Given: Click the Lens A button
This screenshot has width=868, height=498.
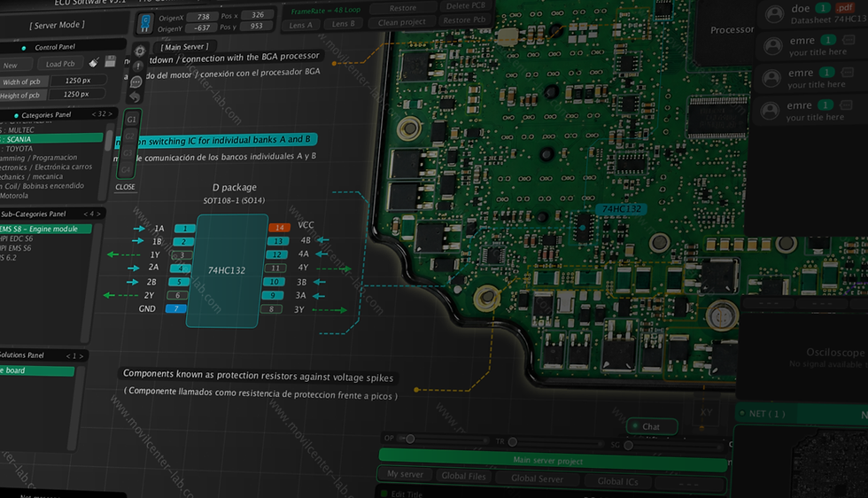Looking at the screenshot, I should click(301, 25).
